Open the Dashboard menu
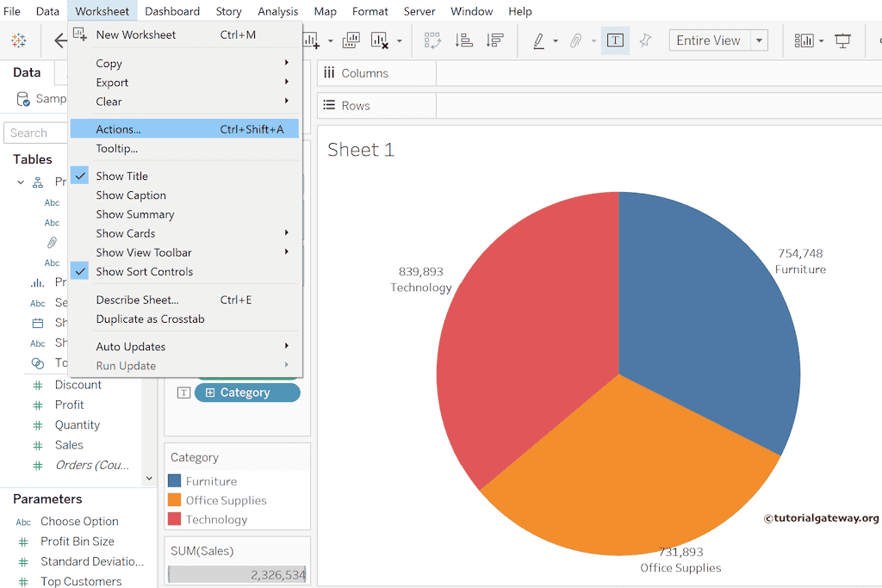Image resolution: width=882 pixels, height=588 pixels. click(x=172, y=11)
